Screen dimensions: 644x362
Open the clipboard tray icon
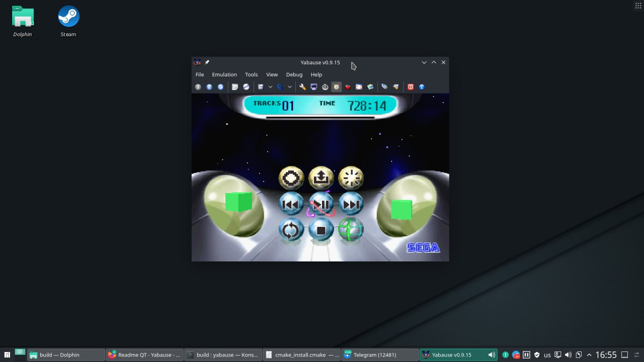tap(579, 355)
